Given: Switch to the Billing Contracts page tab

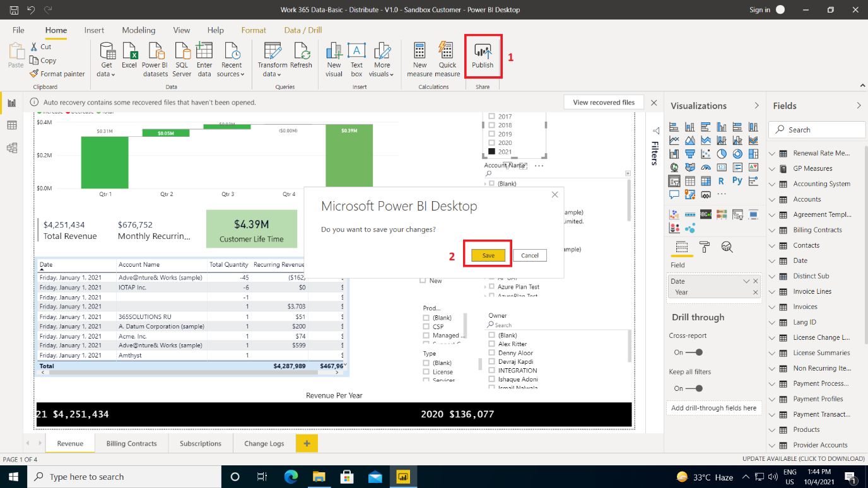Looking at the screenshot, I should [x=131, y=443].
